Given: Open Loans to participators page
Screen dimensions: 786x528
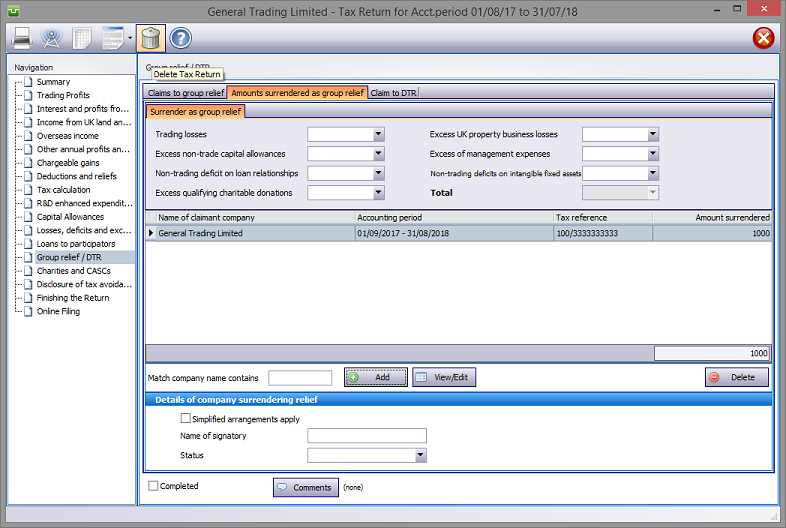Looking at the screenshot, I should [x=76, y=244].
